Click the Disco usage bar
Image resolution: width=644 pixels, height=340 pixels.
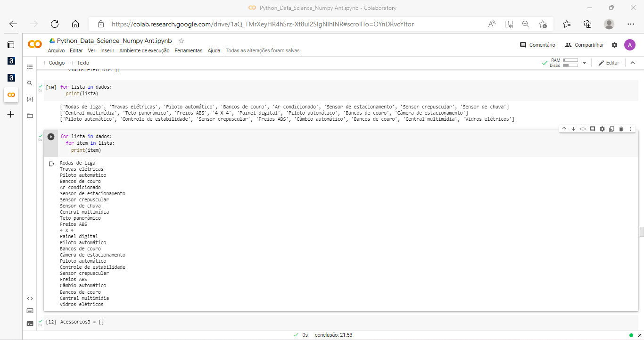click(570, 65)
